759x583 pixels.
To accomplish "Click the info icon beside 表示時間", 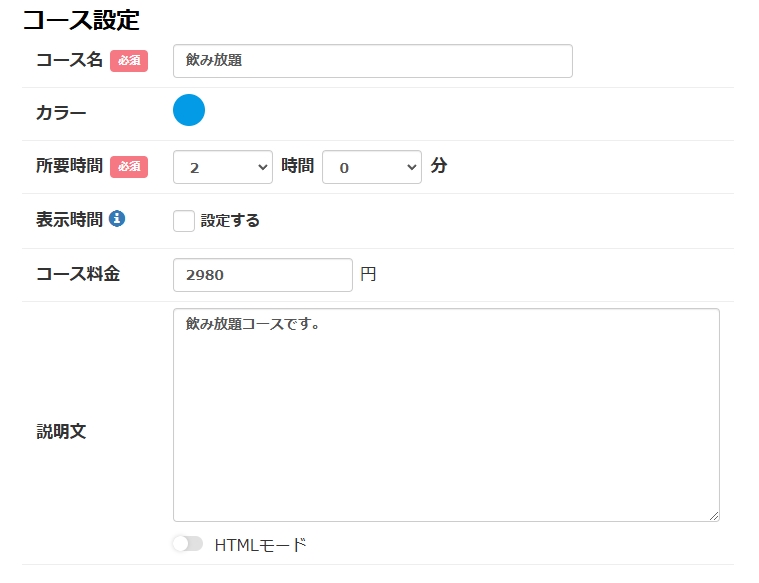I will click(117, 219).
